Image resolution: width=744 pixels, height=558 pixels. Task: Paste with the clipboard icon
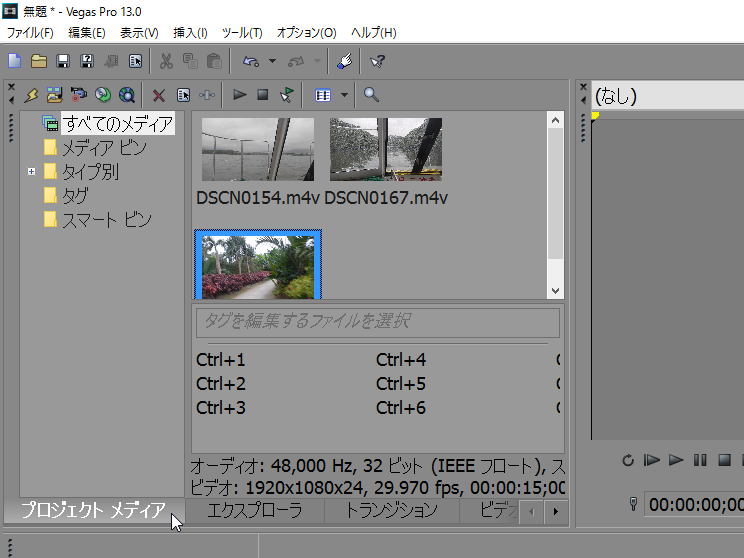click(x=214, y=61)
